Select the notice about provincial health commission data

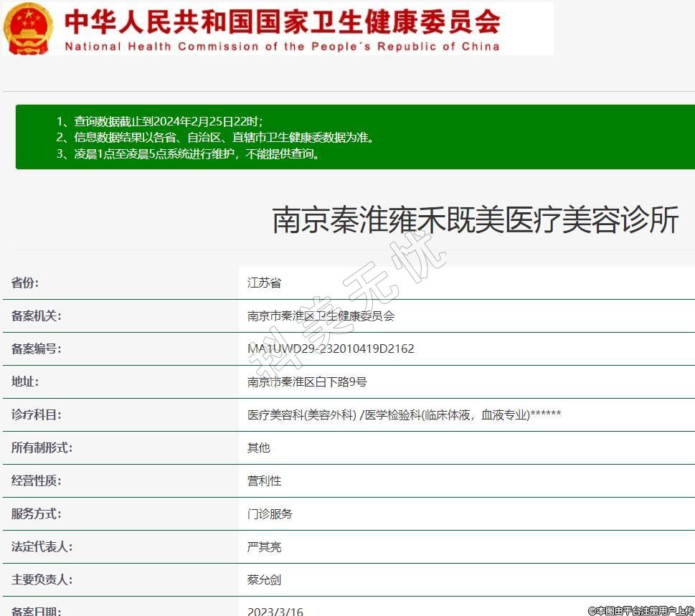215,137
